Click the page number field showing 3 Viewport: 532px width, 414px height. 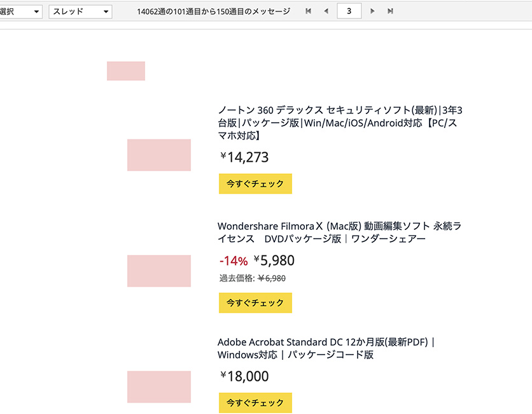point(349,11)
